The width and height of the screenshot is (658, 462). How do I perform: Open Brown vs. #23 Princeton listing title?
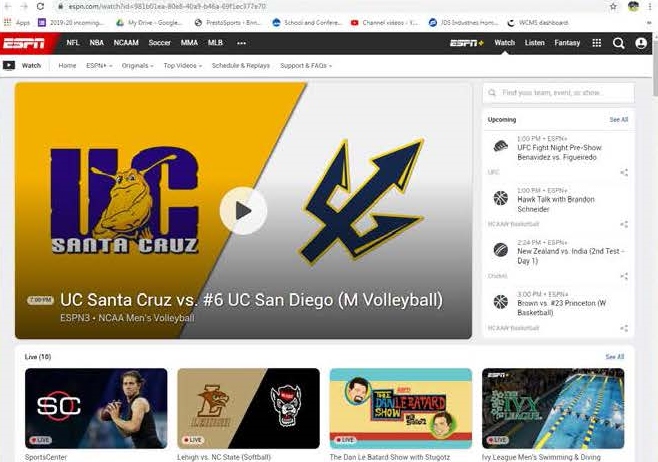tap(561, 308)
